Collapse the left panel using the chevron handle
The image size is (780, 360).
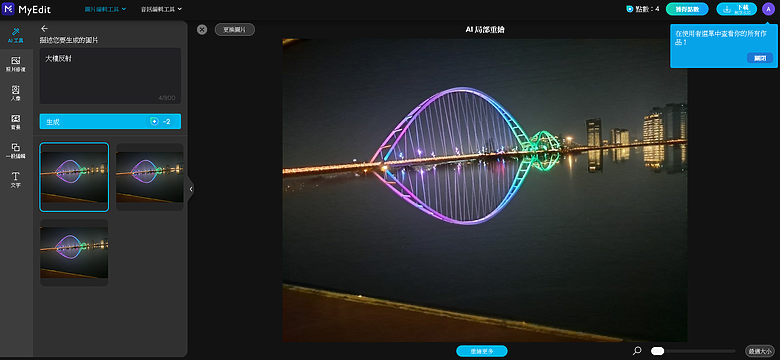(x=191, y=189)
